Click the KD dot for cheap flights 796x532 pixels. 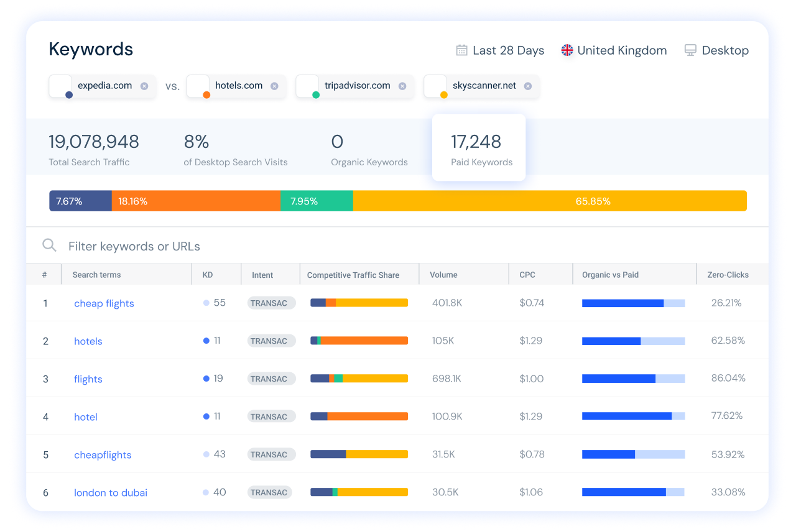[x=206, y=303]
